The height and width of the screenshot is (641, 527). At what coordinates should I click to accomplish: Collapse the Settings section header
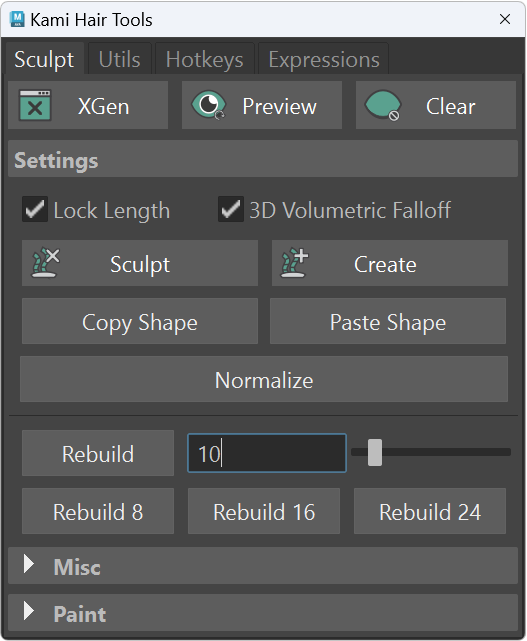coord(263,159)
